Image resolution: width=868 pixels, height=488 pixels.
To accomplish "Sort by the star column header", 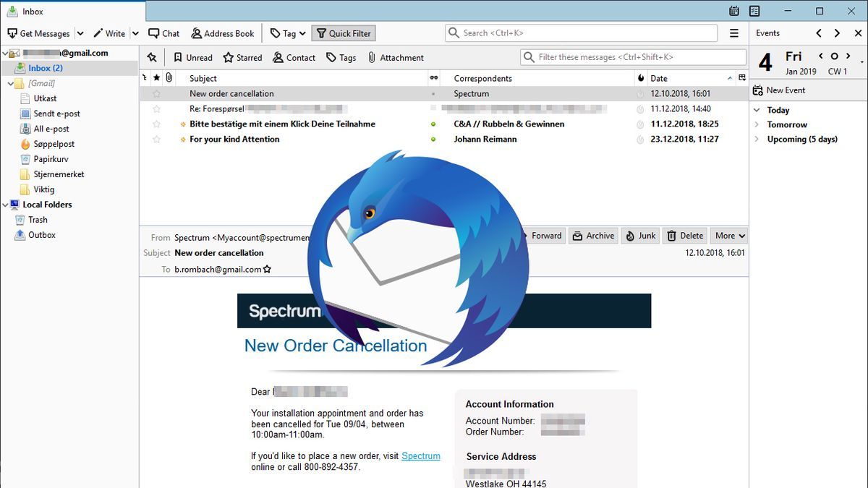I will click(156, 78).
